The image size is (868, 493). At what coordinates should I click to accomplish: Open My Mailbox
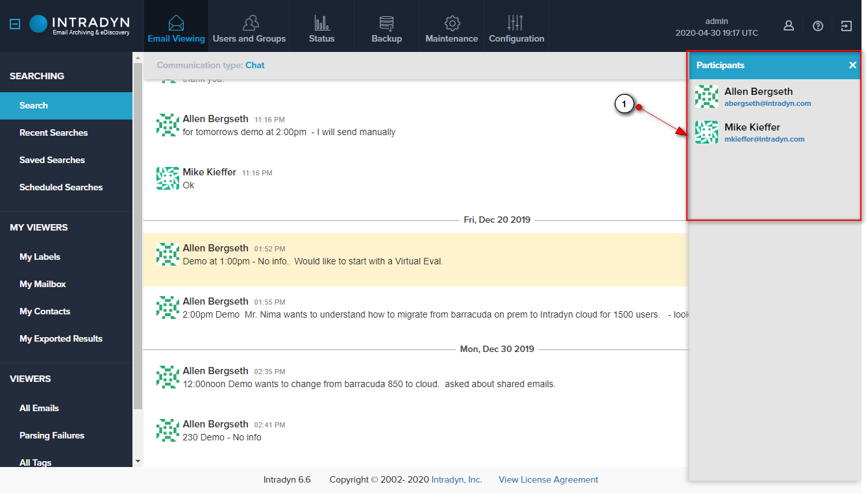(x=66, y=284)
